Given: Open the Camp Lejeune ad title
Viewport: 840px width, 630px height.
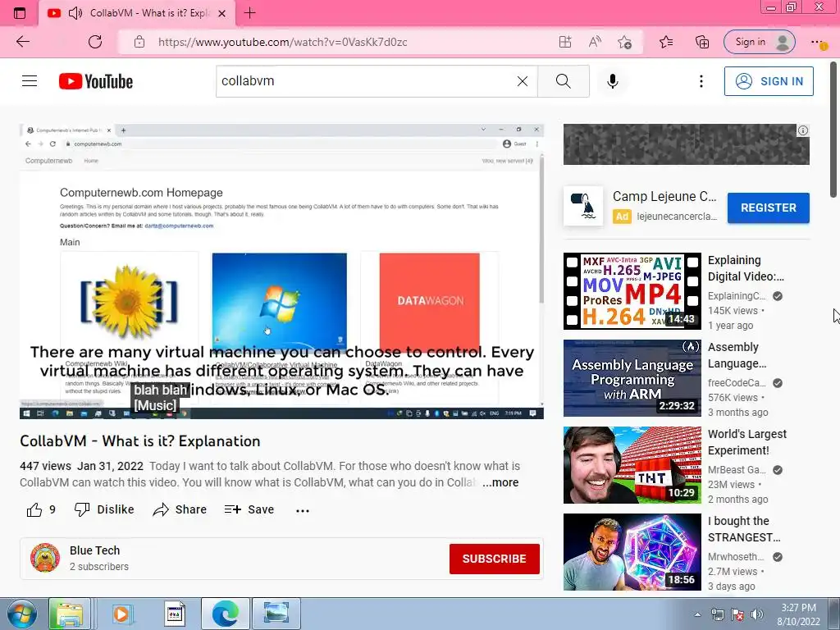Looking at the screenshot, I should coord(664,197).
